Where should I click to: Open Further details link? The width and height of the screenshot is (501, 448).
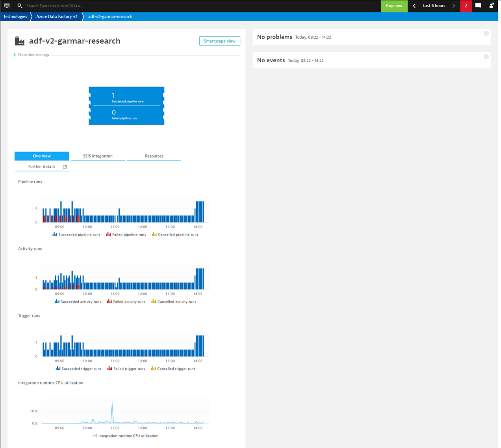[42, 167]
